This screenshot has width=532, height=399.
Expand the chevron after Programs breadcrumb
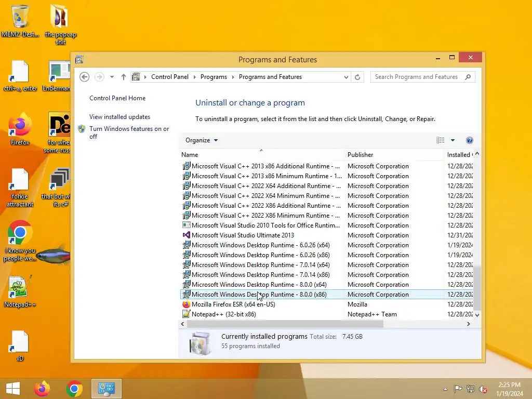[x=233, y=77]
